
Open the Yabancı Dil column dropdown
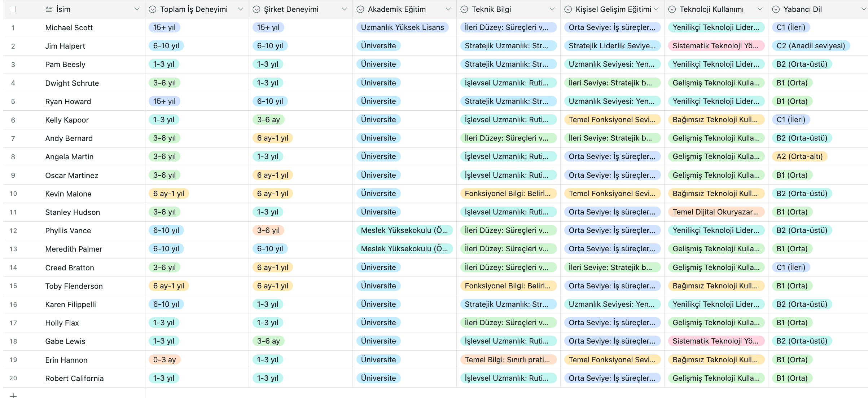864,9
